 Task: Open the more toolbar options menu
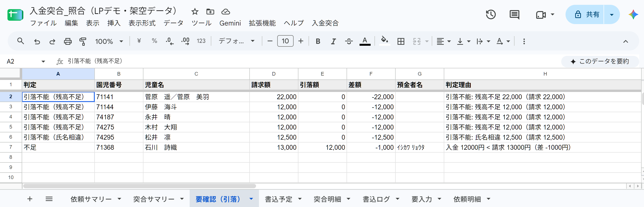[x=524, y=41]
